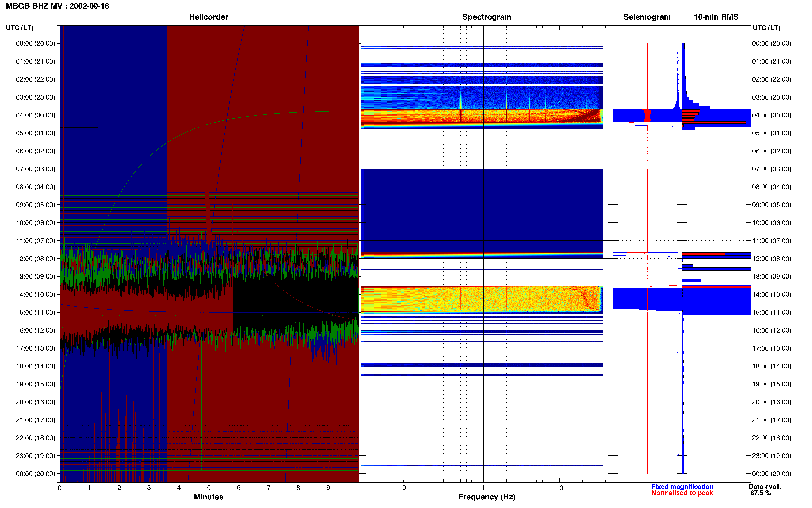Image resolution: width=812 pixels, height=508 pixels.
Task: Click helicorder minute tick '5'
Action: click(209, 488)
